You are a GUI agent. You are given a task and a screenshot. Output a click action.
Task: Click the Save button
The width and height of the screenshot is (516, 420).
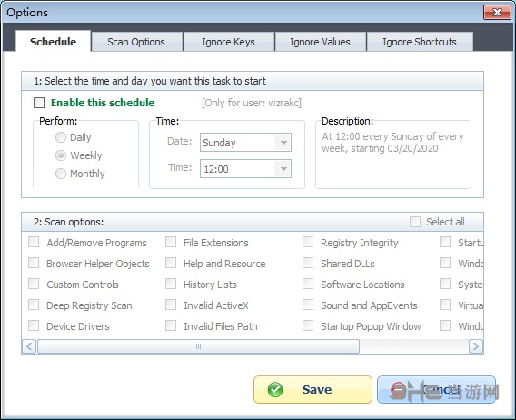313,390
